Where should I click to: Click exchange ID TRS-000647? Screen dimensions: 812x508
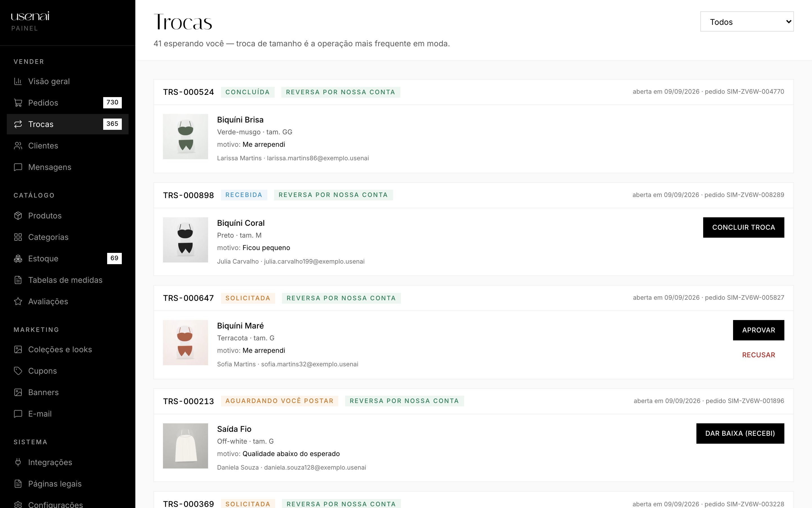tap(188, 298)
